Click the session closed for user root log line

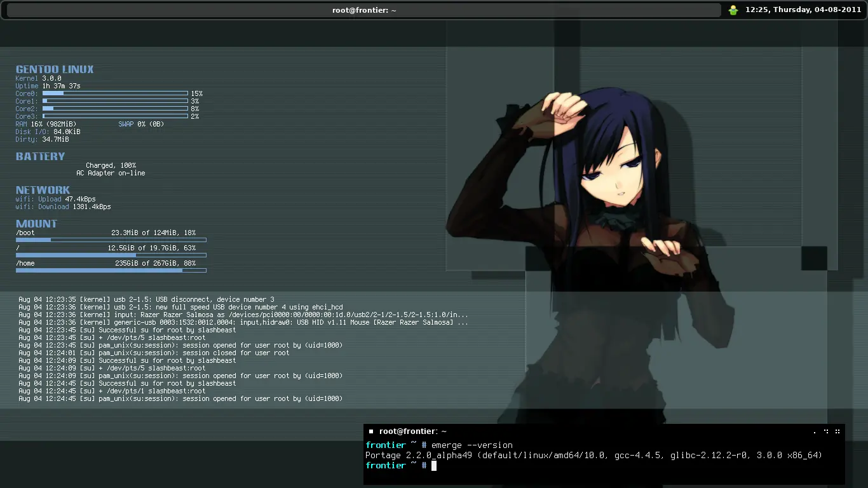(x=154, y=353)
